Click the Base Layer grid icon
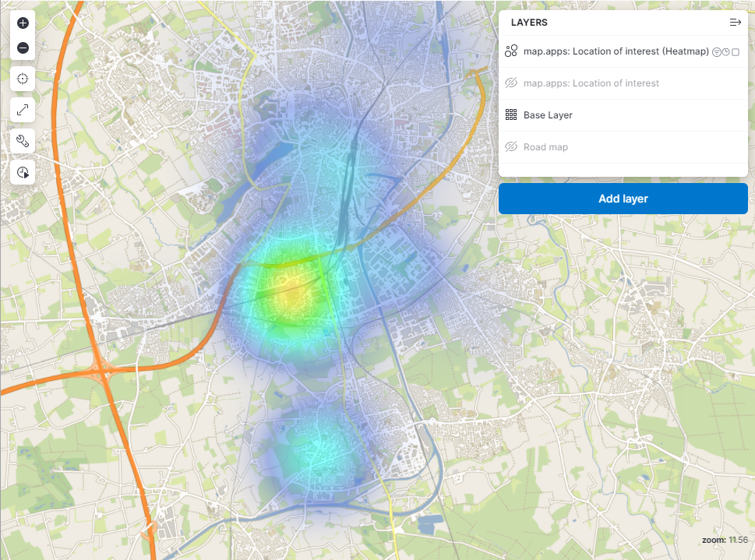Viewport: 755px width, 560px height. tap(511, 114)
